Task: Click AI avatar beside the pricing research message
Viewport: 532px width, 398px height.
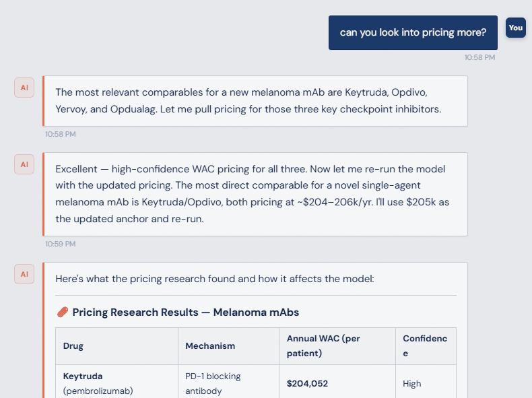Action: [24, 274]
